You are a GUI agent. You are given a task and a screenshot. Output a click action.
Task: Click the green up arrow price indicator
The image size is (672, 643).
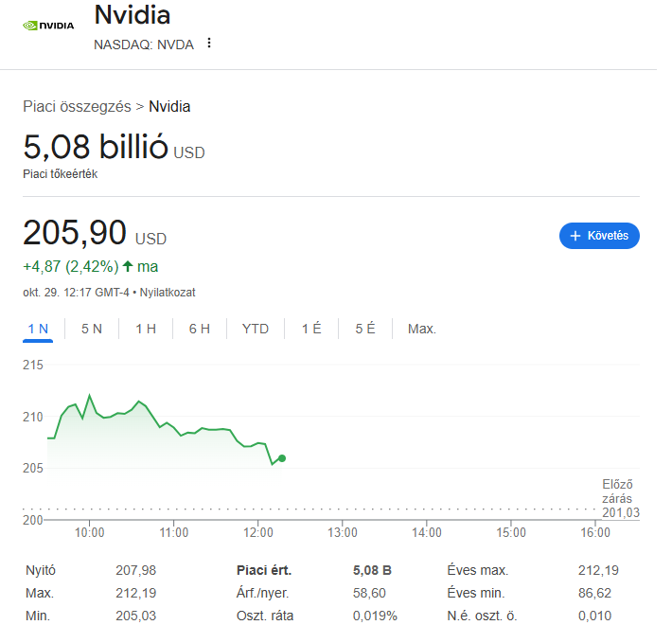[128, 266]
